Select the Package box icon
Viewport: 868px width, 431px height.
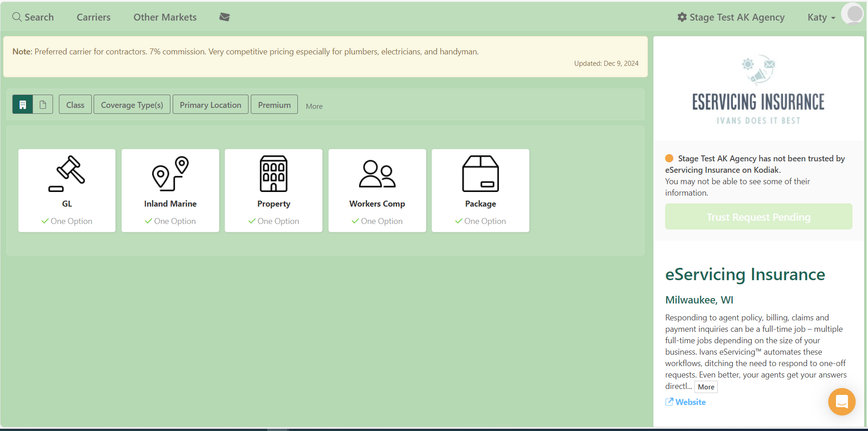(481, 174)
